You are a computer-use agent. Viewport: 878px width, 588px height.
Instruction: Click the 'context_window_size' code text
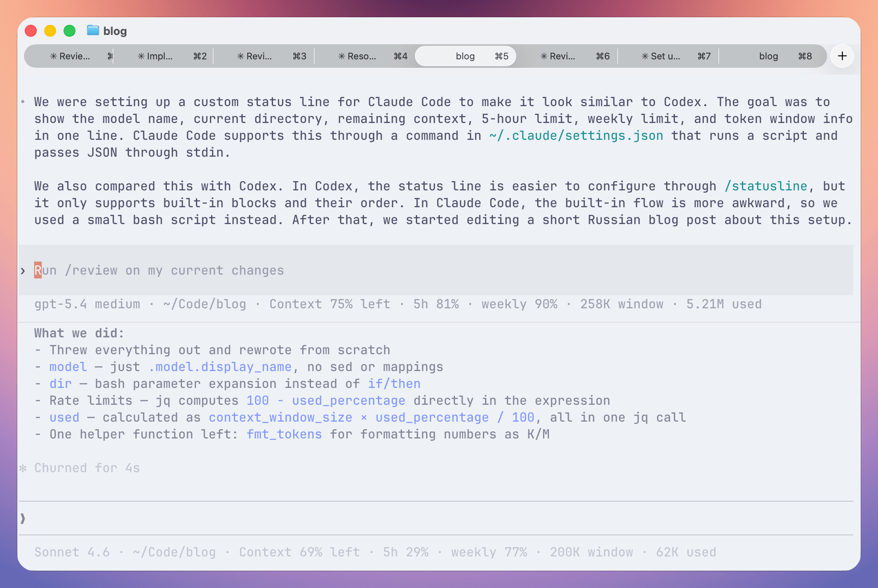[x=281, y=417]
